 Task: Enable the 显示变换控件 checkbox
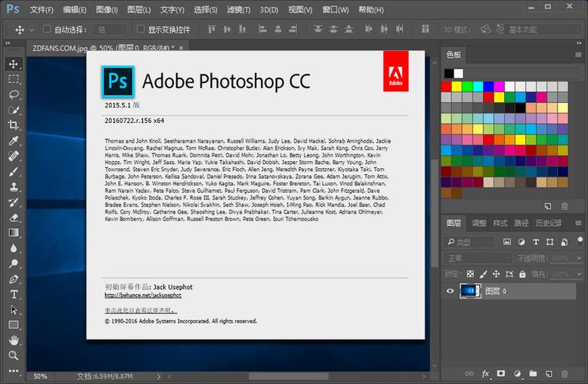[x=140, y=29]
